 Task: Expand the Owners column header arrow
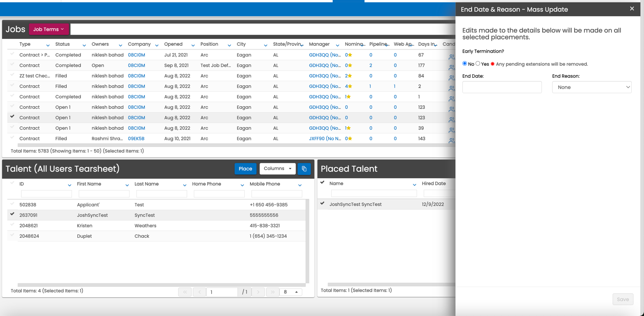point(120,45)
